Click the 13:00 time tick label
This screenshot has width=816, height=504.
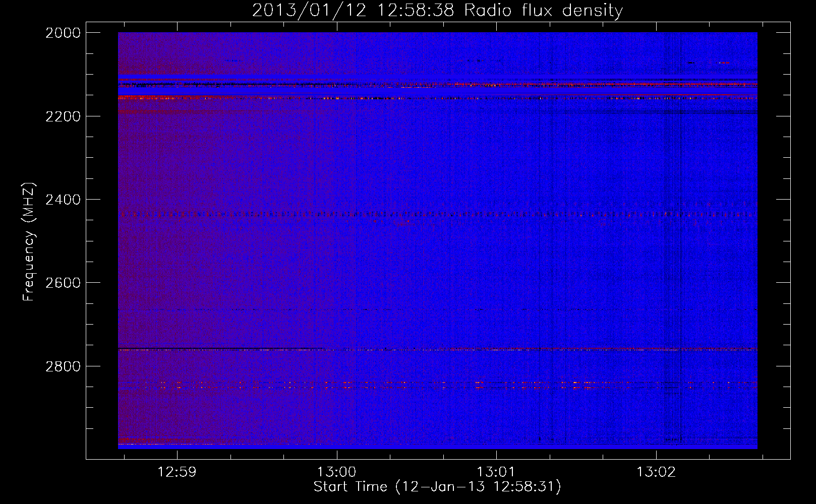click(336, 472)
